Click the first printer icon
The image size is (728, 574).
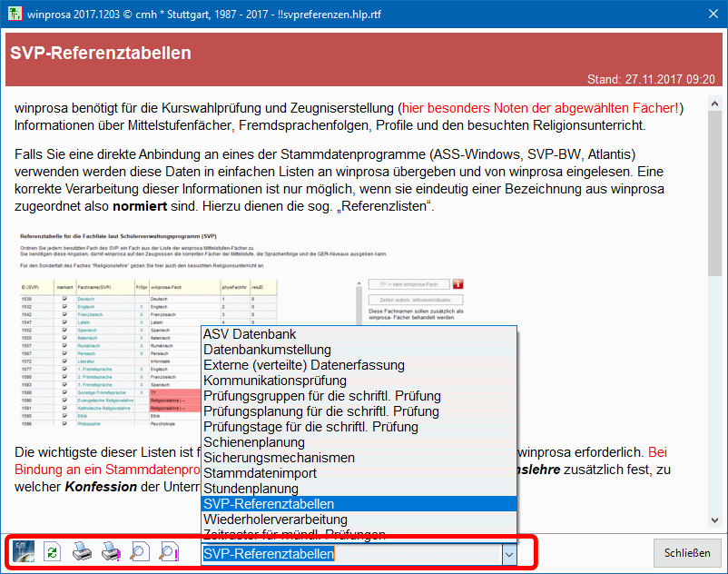[x=81, y=552]
